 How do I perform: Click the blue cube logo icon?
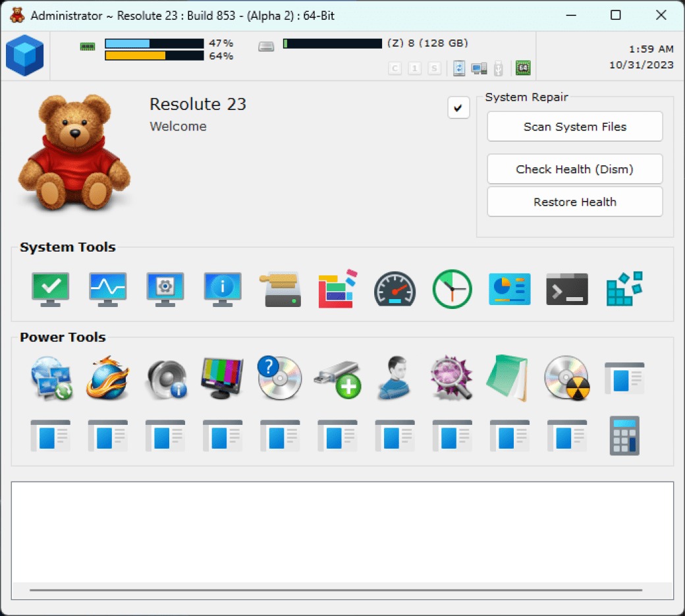[25, 55]
